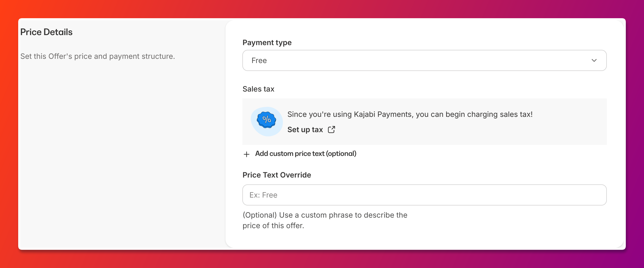Click the 'Sales tax' section label
The width and height of the screenshot is (644, 268).
258,89
